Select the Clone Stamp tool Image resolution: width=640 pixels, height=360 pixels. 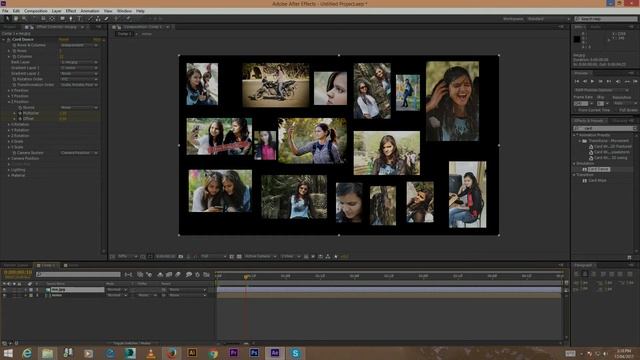pos(98,18)
